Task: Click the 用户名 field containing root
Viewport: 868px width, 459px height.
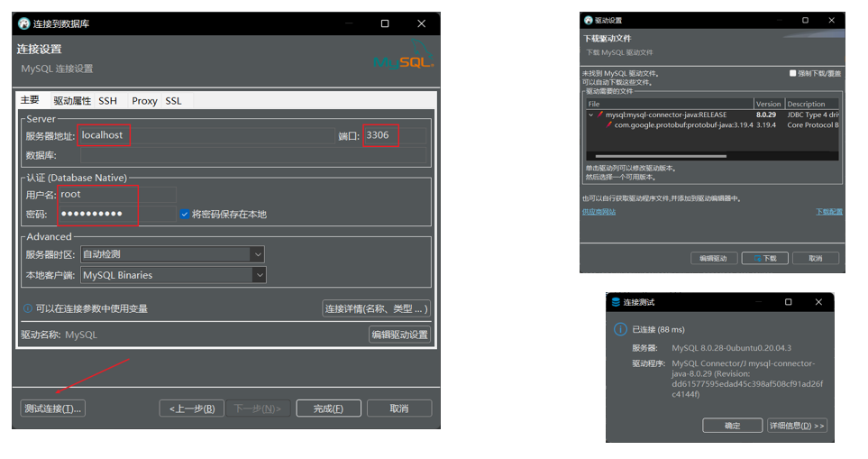Action: (x=117, y=195)
